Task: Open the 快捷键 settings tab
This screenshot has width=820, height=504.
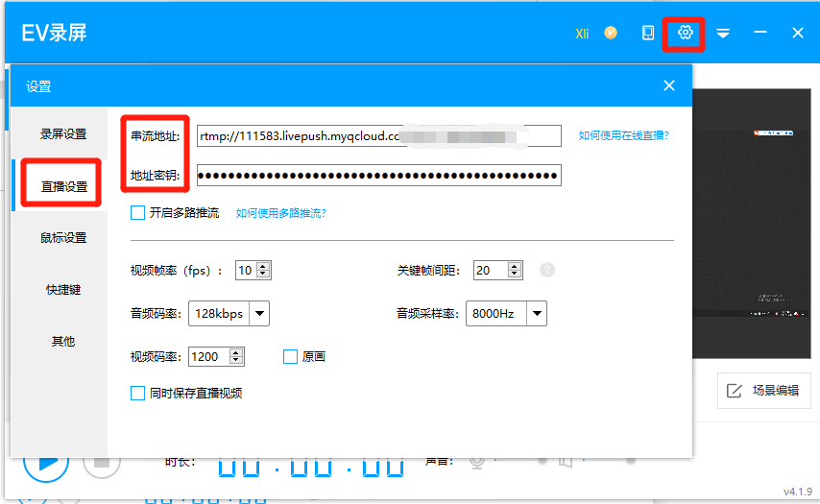Action: pyautogui.click(x=63, y=289)
